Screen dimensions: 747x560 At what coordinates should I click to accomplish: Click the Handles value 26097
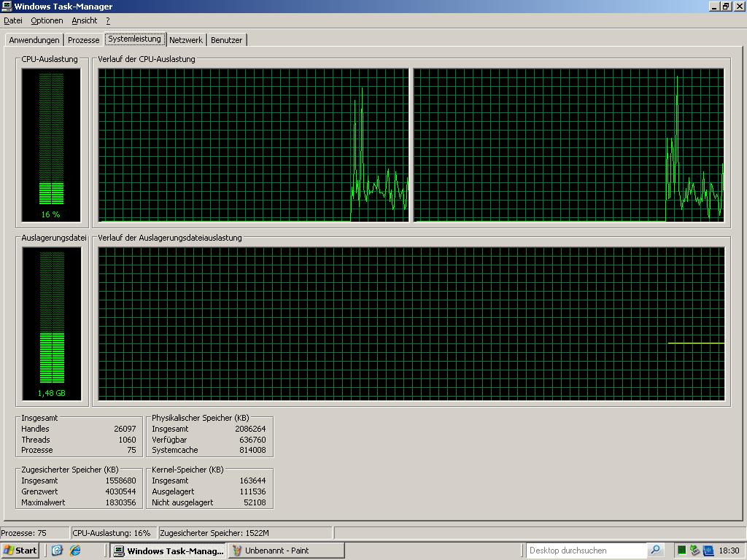pyautogui.click(x=125, y=429)
